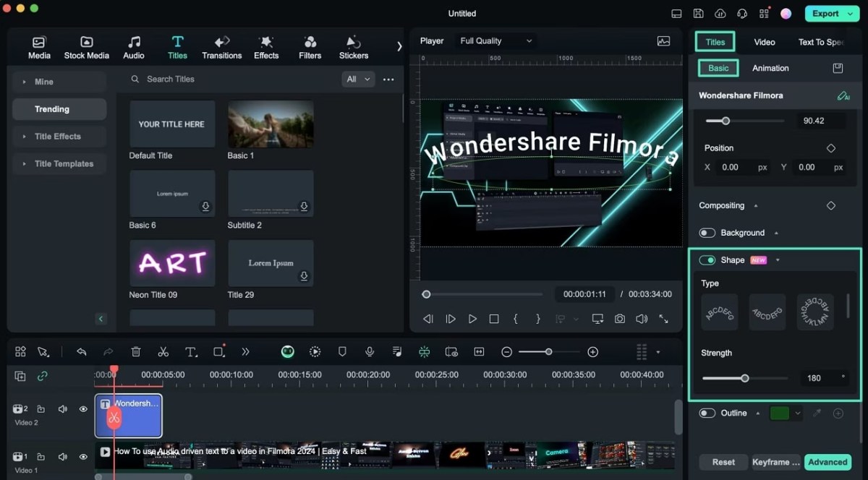
Task: Take a snapshot with the camera icon
Action: pos(620,319)
